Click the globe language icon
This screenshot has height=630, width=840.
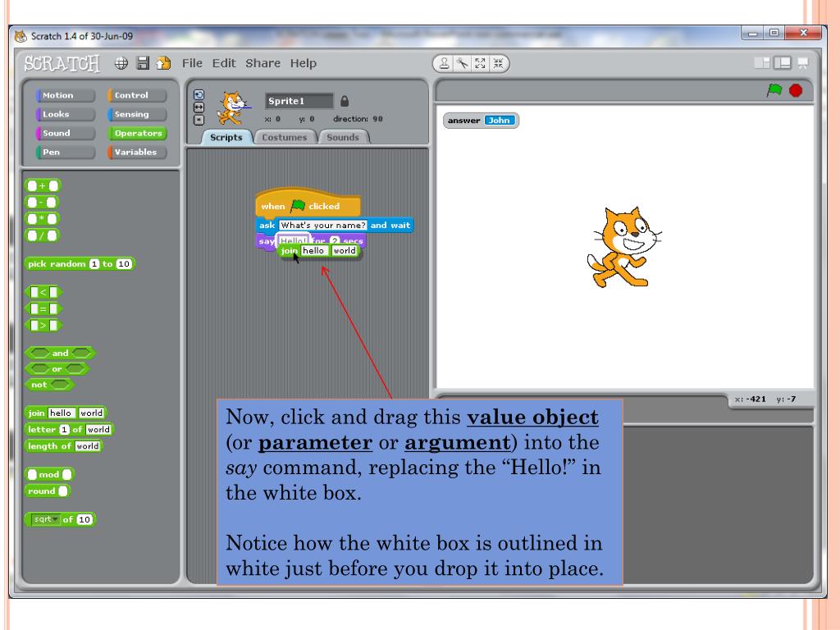pyautogui.click(x=121, y=63)
